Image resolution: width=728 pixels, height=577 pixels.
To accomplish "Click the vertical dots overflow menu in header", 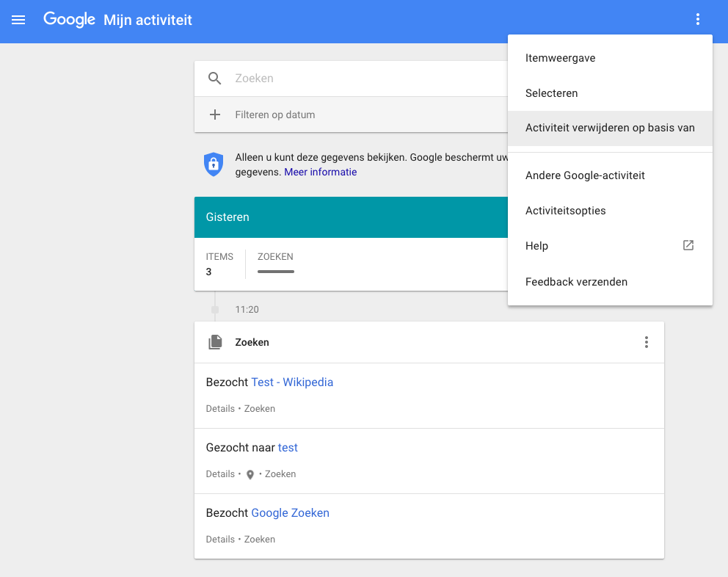I will pos(697,20).
